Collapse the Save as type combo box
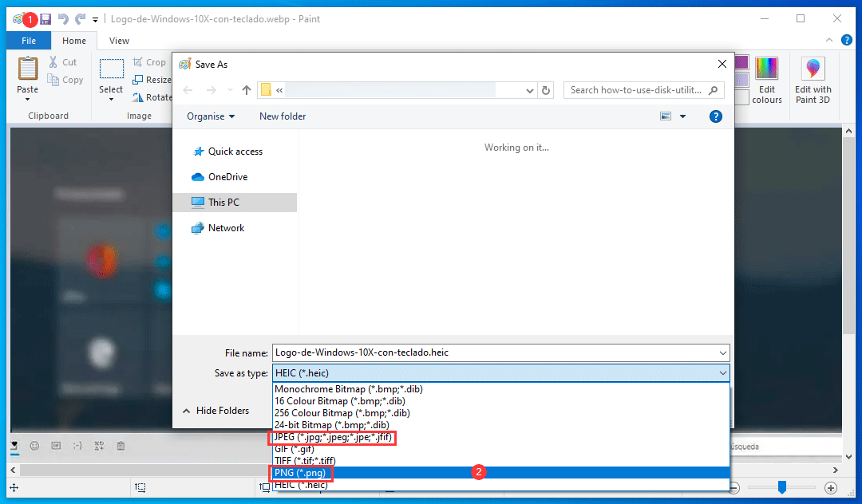The height and width of the screenshot is (504, 862). click(723, 373)
